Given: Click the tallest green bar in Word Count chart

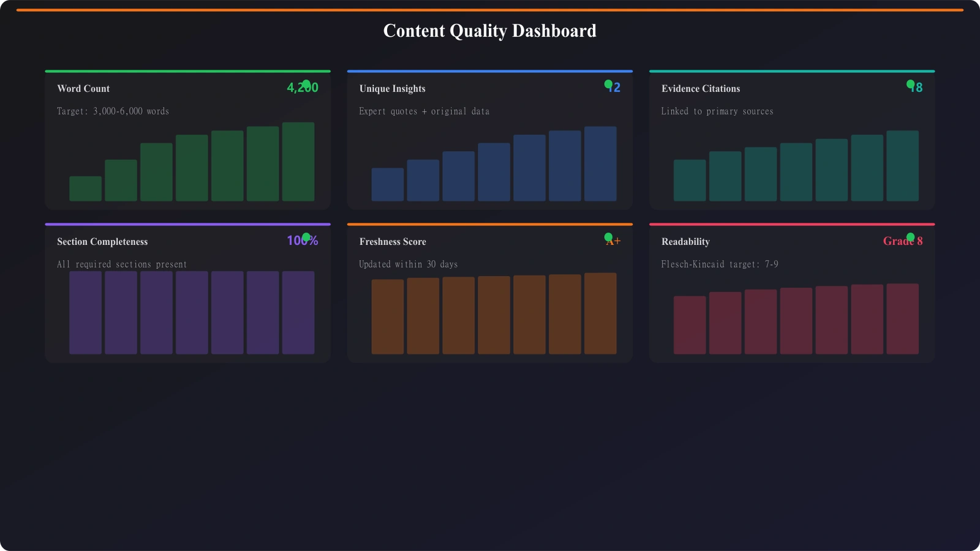Looking at the screenshot, I should (x=298, y=161).
